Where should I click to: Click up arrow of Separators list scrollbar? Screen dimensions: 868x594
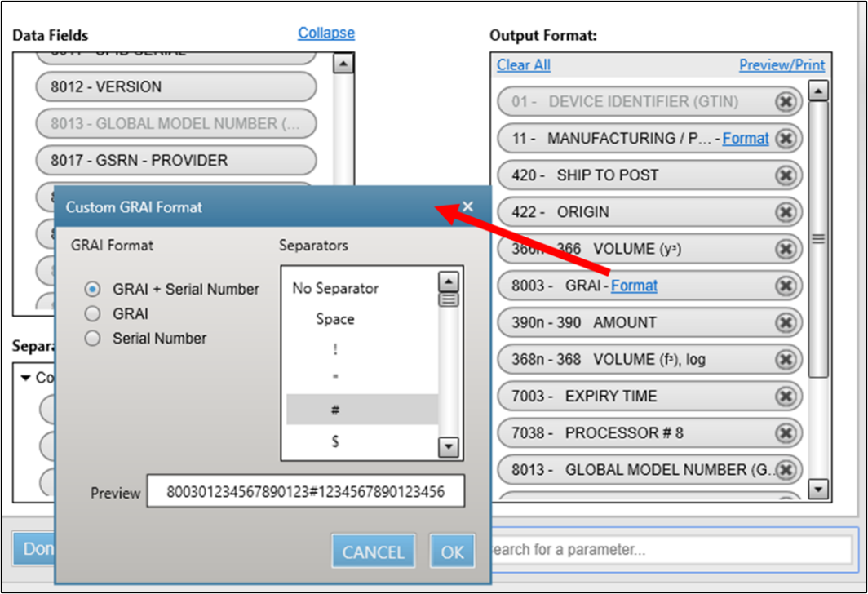449,281
